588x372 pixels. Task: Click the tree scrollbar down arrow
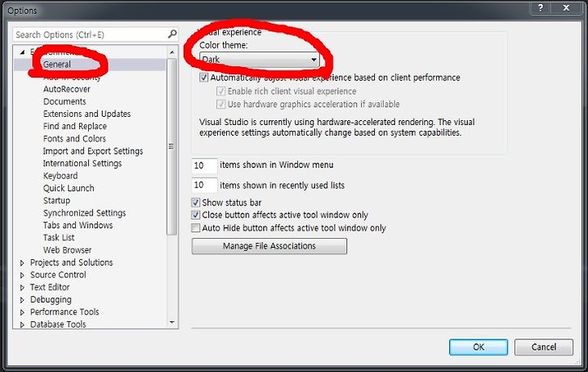[171, 322]
